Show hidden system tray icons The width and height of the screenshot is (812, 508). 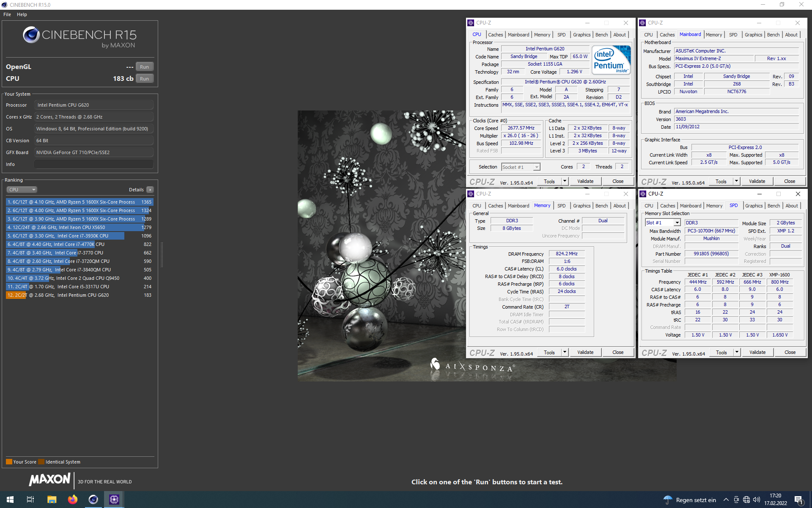(x=726, y=500)
